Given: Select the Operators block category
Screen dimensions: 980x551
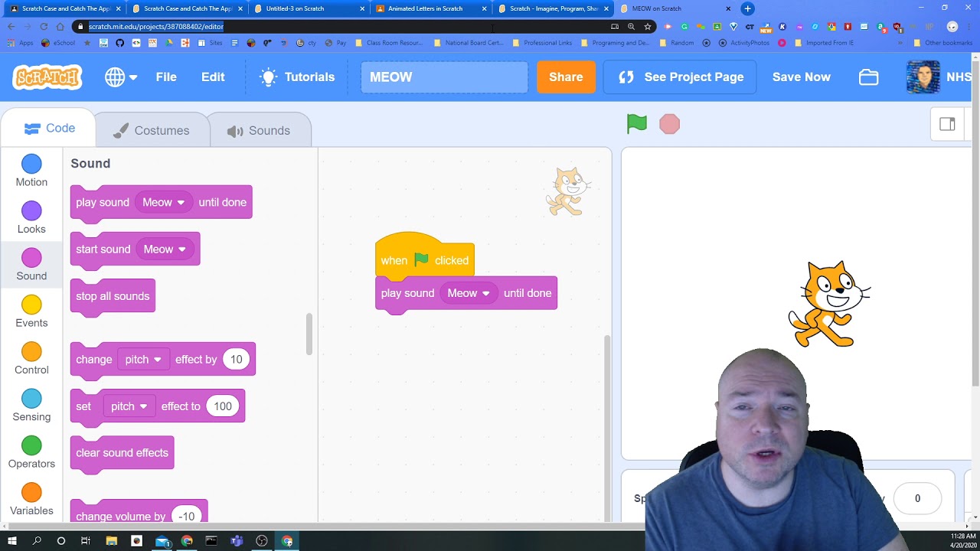Looking at the screenshot, I should click(31, 453).
